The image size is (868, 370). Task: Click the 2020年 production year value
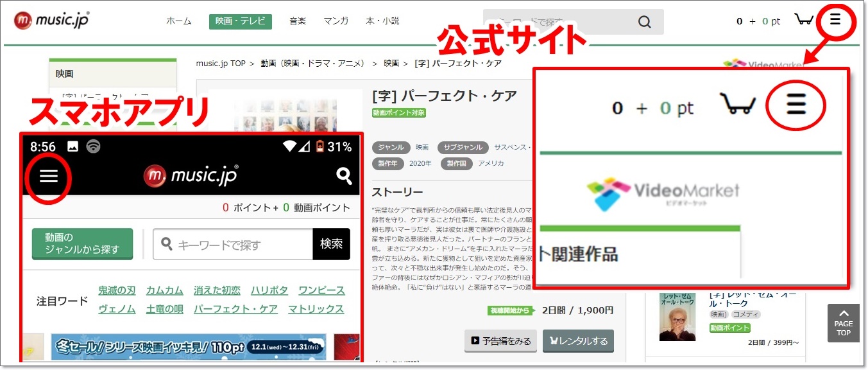pos(420,163)
